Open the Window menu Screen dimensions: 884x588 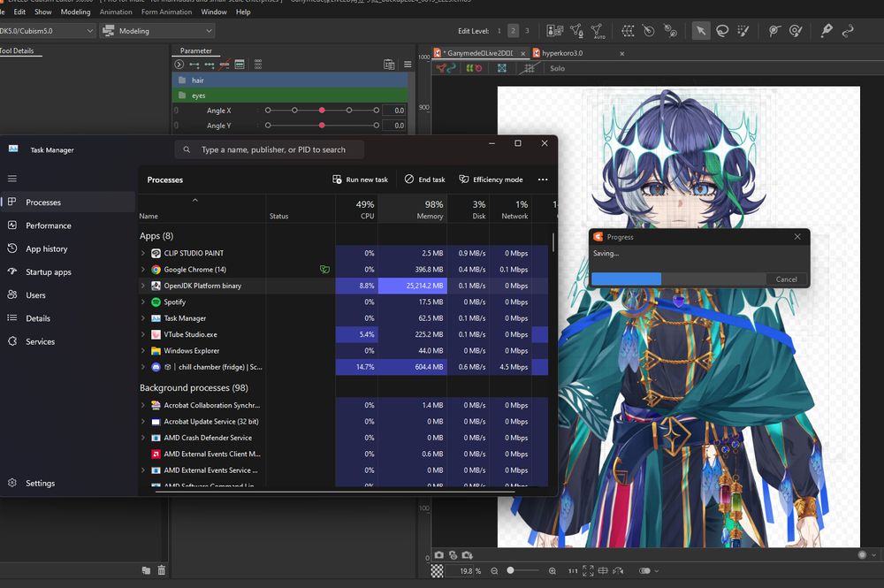pos(214,11)
